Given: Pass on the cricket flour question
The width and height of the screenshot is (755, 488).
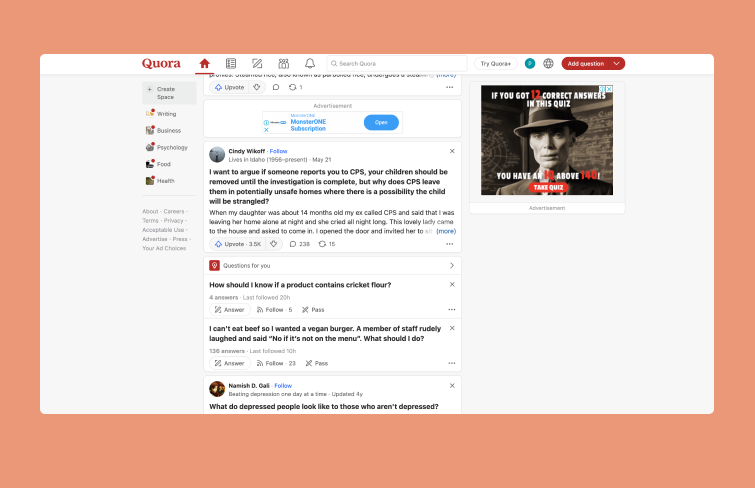Looking at the screenshot, I should [313, 310].
